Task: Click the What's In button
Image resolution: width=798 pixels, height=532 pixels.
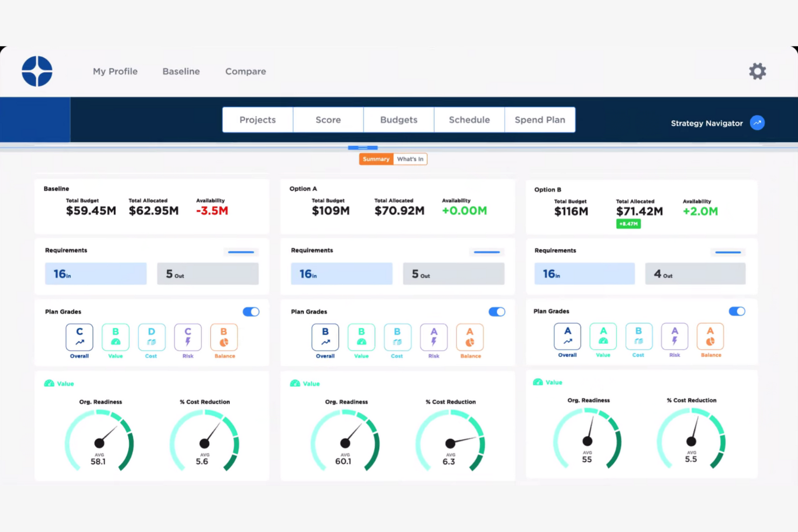Action: pos(410,158)
